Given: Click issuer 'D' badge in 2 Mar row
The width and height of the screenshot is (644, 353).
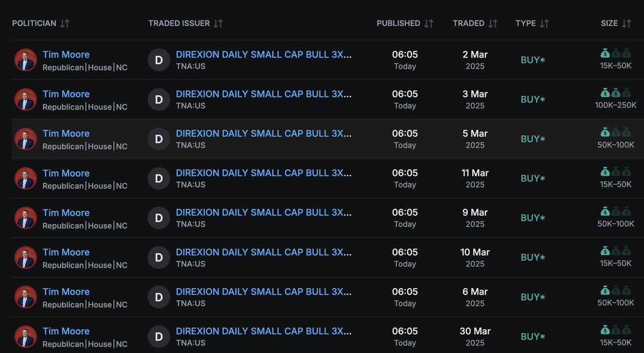Looking at the screenshot, I should pyautogui.click(x=159, y=60).
